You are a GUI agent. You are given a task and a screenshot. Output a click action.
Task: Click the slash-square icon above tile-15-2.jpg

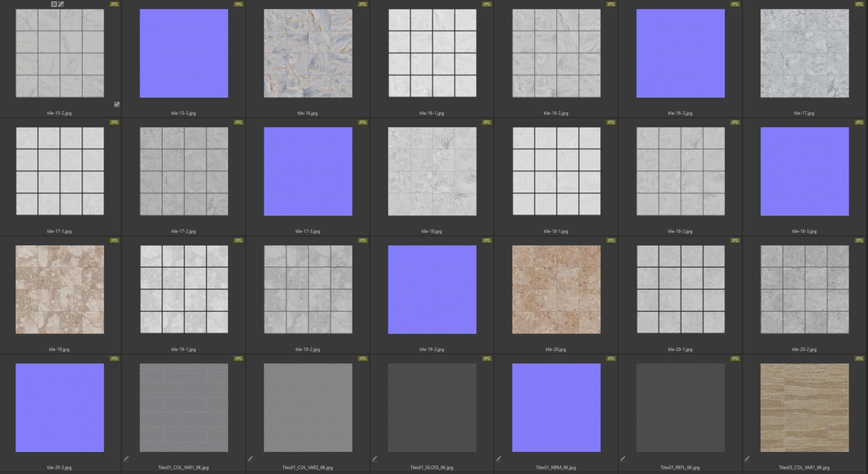tap(61, 4)
